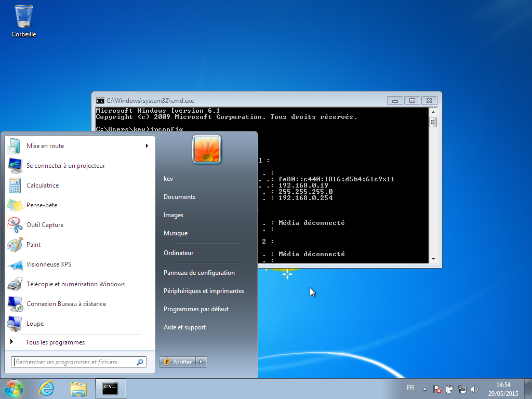
Task: Start Outil Capture via scissors icon
Action: 15,224
